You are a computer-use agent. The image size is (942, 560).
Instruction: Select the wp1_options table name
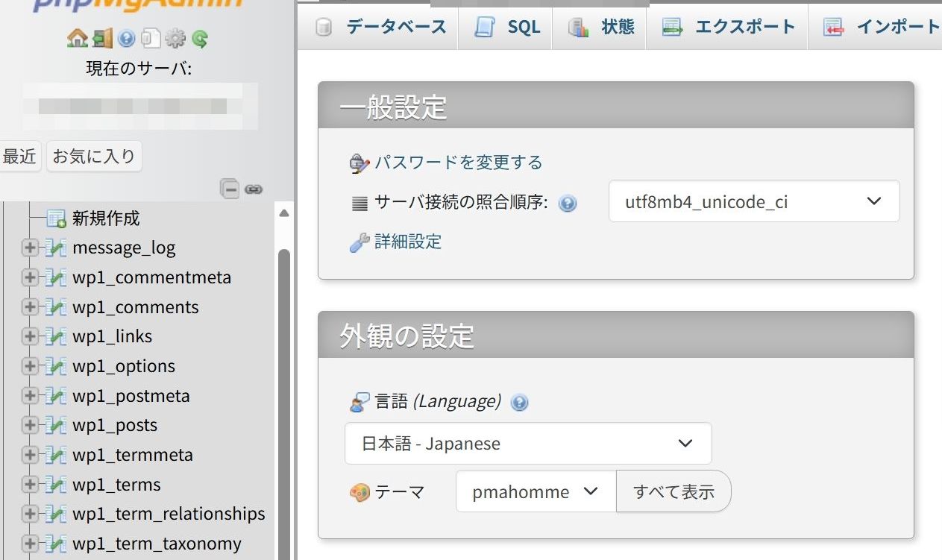point(124,366)
